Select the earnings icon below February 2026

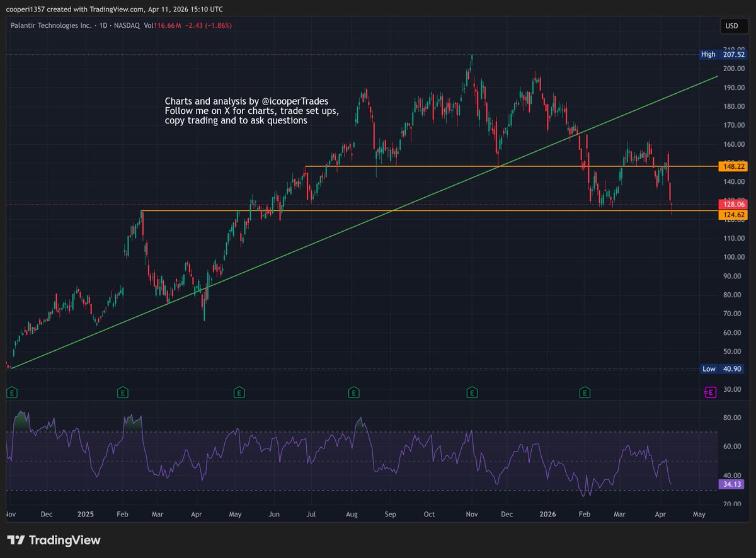click(x=584, y=392)
